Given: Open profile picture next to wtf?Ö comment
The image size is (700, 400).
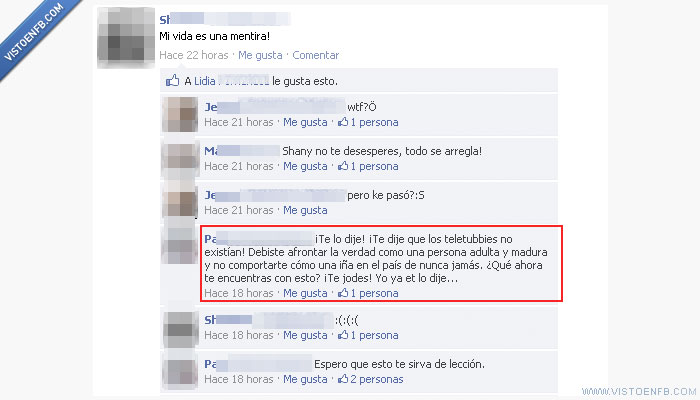Looking at the screenshot, I should coord(180,114).
